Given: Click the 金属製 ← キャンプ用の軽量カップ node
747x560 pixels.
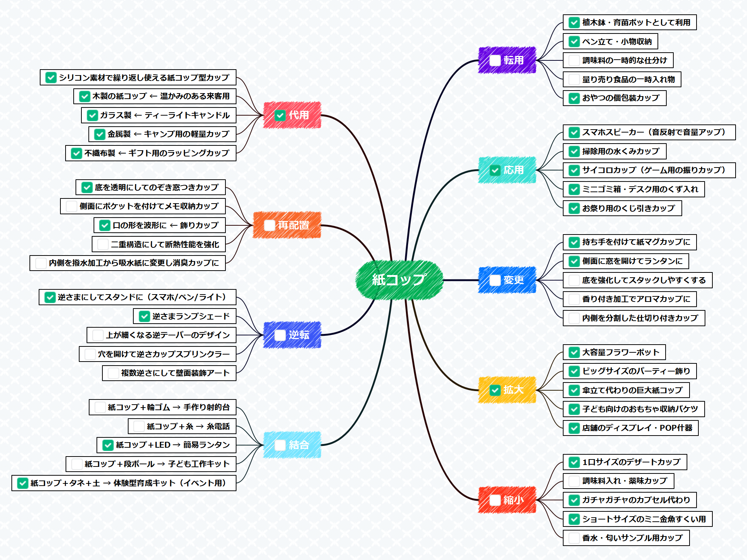Looking at the screenshot, I should pos(168,134).
